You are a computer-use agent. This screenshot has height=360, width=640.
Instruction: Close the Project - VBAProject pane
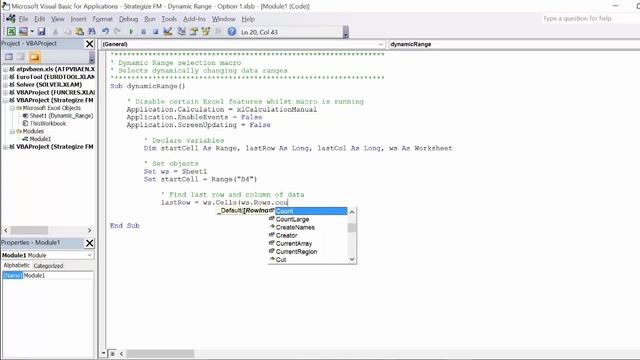(90, 44)
